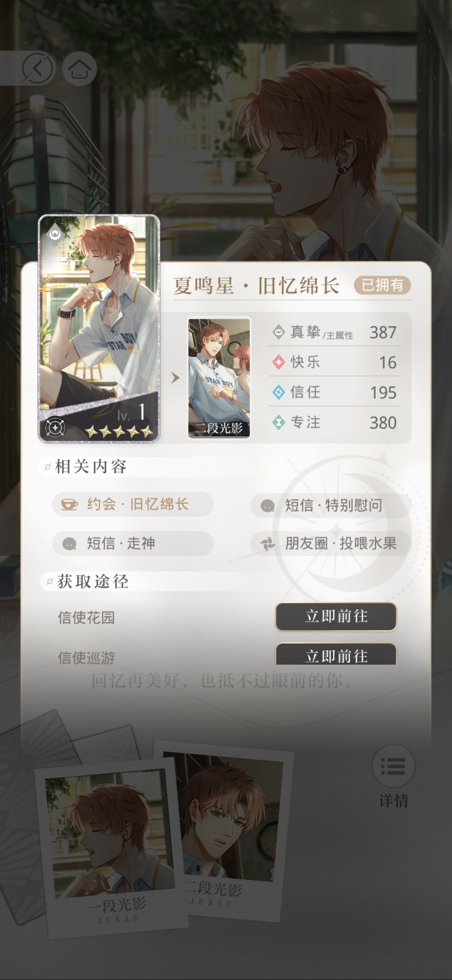Viewport: 452px width, 980px height.
Task: Click the arrow between card stages
Action: pos(175,378)
